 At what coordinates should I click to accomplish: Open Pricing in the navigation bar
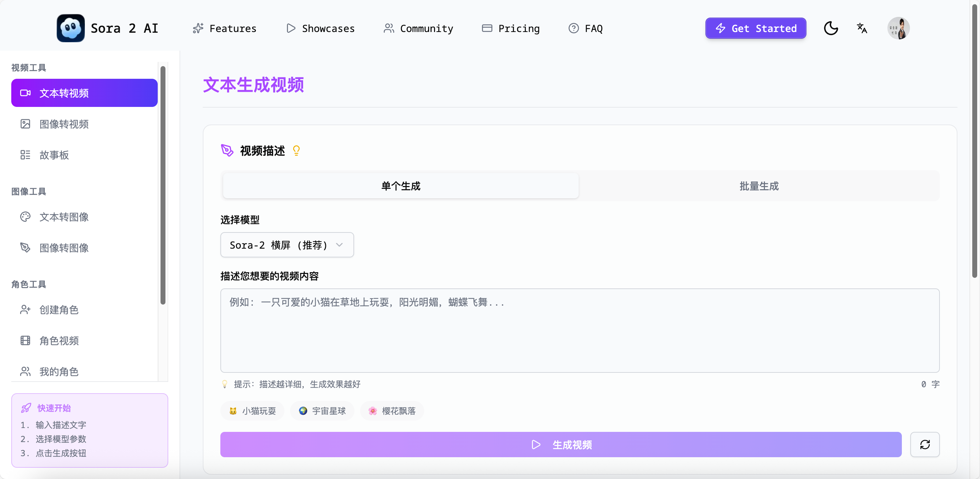(510, 28)
